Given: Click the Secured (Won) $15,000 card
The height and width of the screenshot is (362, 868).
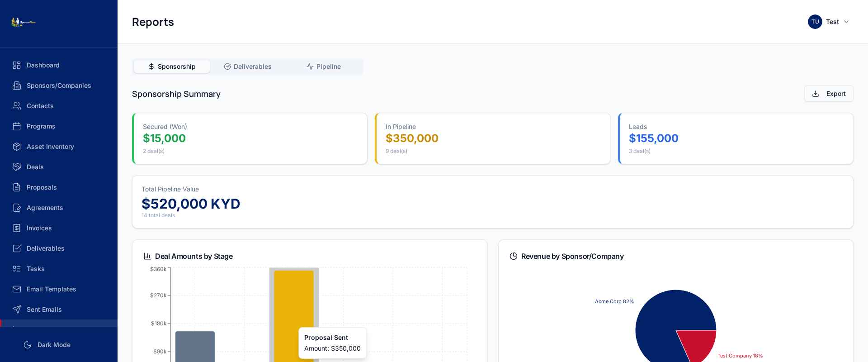Looking at the screenshot, I should tap(250, 138).
